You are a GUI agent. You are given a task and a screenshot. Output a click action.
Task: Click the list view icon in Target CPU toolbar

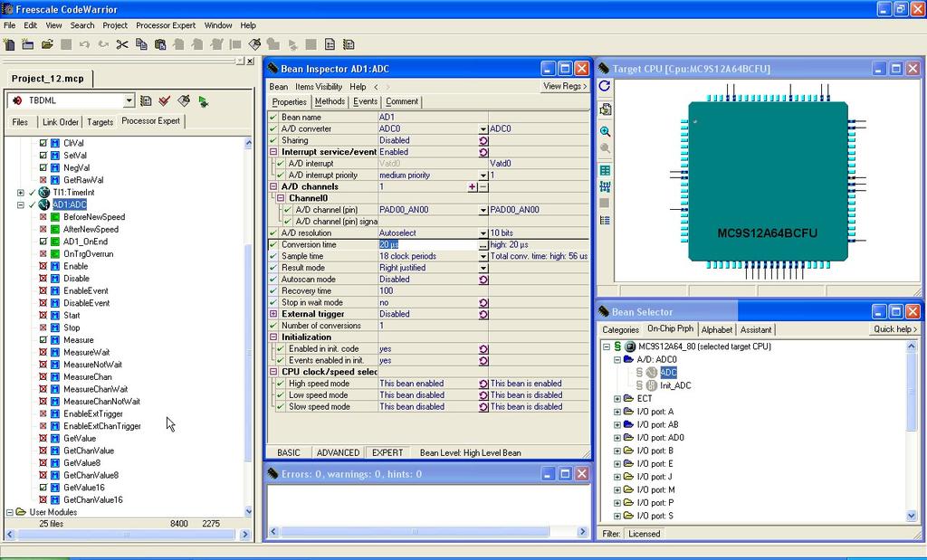point(605,221)
